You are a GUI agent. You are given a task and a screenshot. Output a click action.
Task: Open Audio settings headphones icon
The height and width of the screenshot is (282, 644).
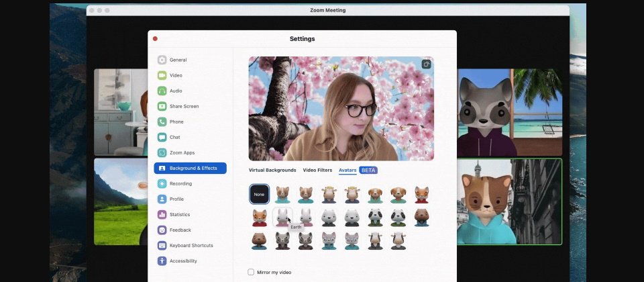pyautogui.click(x=162, y=91)
